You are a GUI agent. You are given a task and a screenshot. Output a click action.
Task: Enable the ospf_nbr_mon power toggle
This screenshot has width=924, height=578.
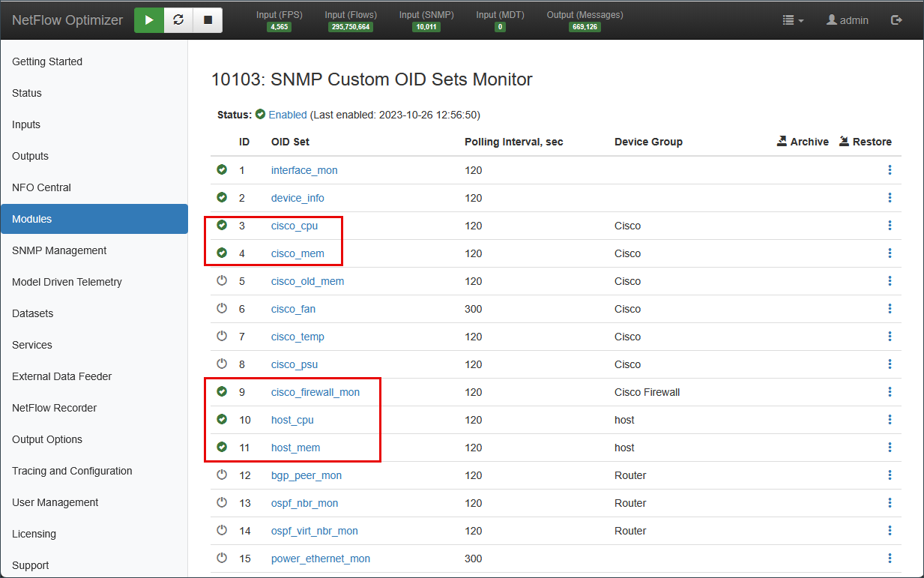[222, 503]
